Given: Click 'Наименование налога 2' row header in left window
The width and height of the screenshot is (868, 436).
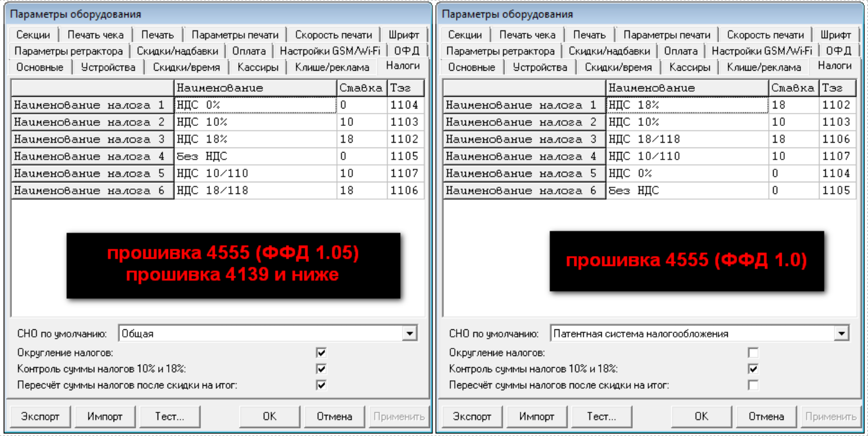Looking at the screenshot, I should [x=92, y=122].
